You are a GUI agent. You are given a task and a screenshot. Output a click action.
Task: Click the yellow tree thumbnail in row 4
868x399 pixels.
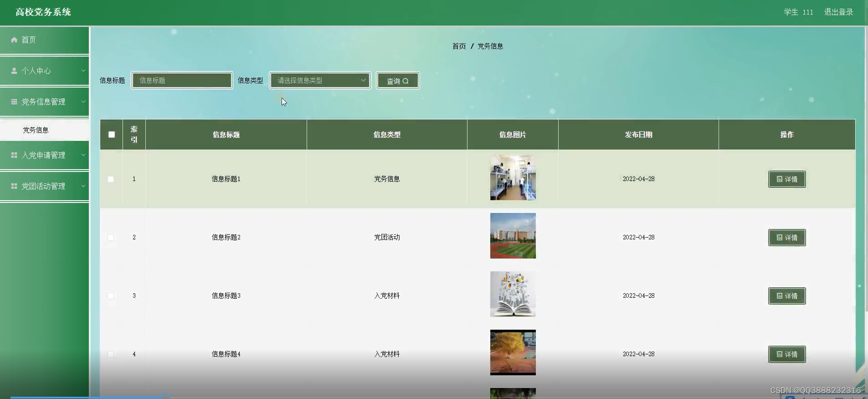pyautogui.click(x=513, y=352)
